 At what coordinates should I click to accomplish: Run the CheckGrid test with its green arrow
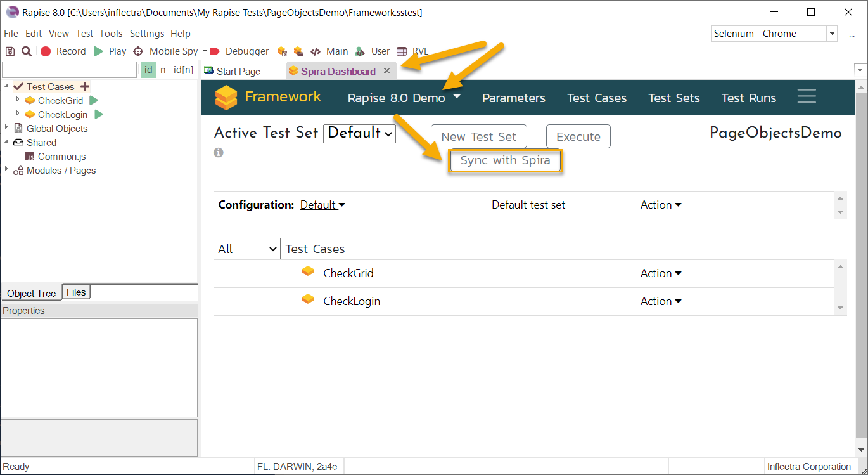tap(94, 101)
